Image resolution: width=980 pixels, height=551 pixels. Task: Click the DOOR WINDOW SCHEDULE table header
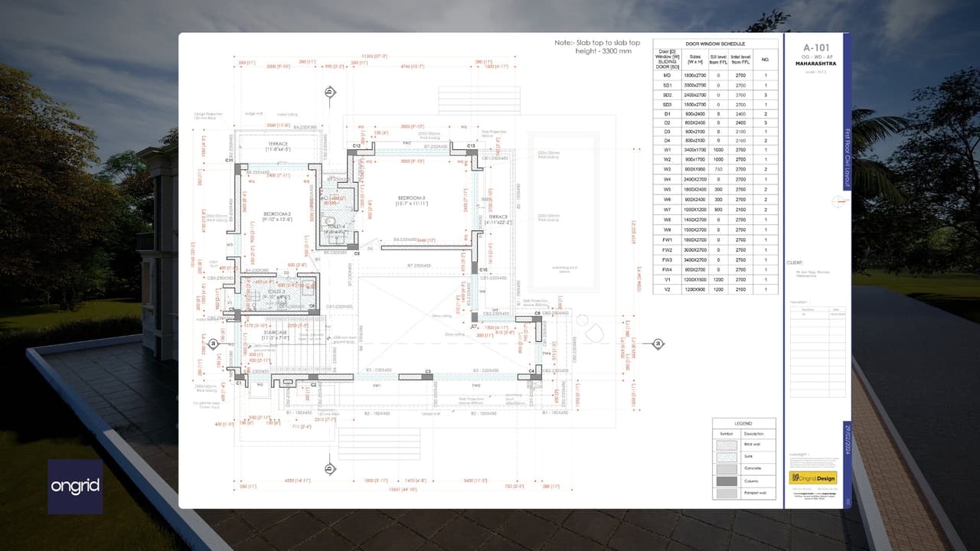coord(715,44)
